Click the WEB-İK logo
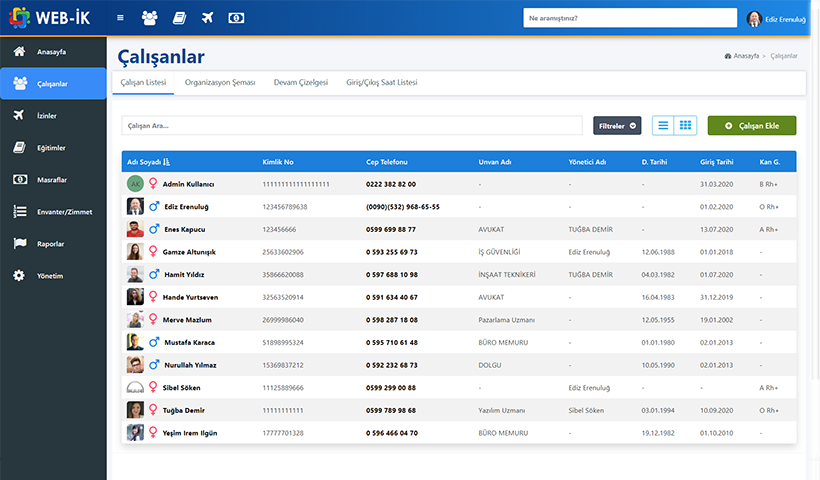Screen dimensions: 820x480 50,18
